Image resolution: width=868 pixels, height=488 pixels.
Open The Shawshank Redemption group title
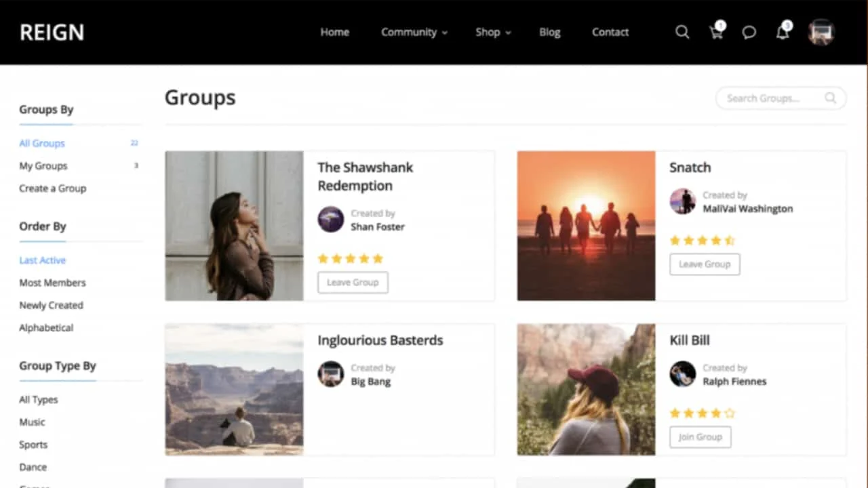click(366, 176)
